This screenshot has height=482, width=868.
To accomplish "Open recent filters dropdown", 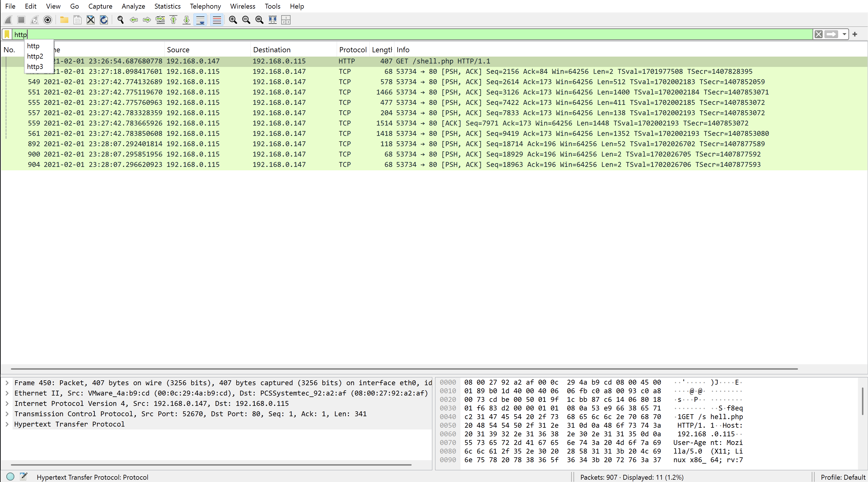I will point(844,34).
